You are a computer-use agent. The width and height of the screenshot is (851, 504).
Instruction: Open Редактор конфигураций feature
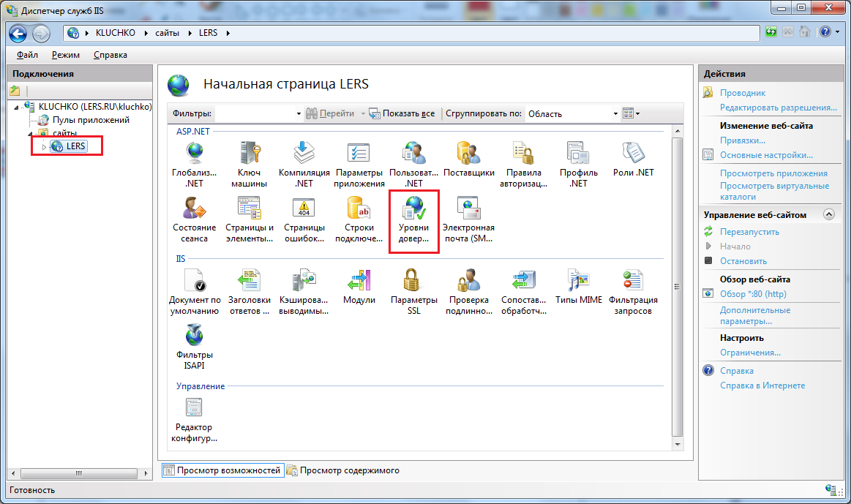click(x=195, y=420)
